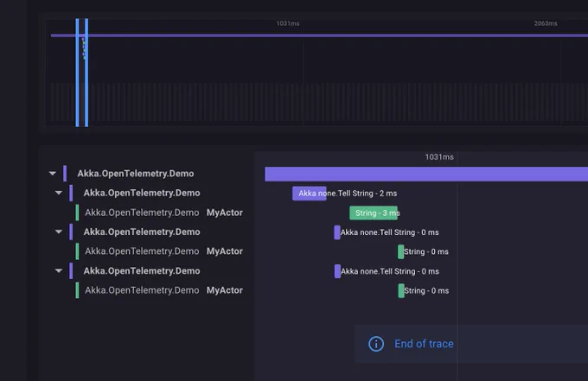Collapse the root Akka.OpenTelemetry.Demo span

click(x=53, y=174)
